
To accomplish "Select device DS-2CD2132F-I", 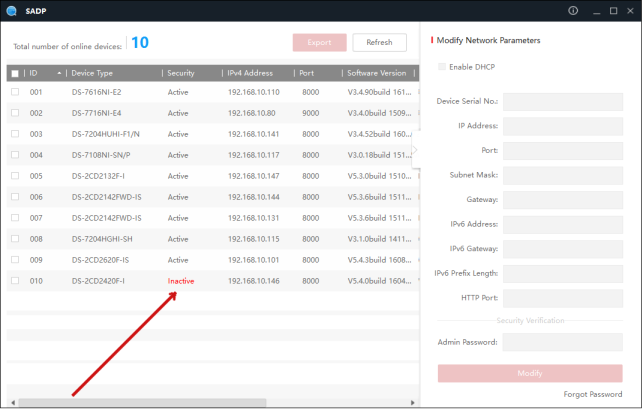I will (x=98, y=176).
